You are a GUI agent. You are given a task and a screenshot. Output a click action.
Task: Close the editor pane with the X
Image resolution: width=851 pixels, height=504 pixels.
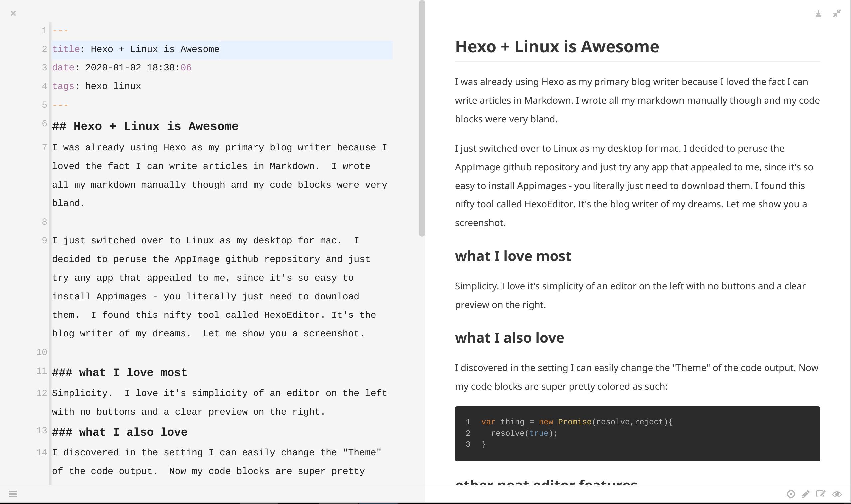[13, 13]
